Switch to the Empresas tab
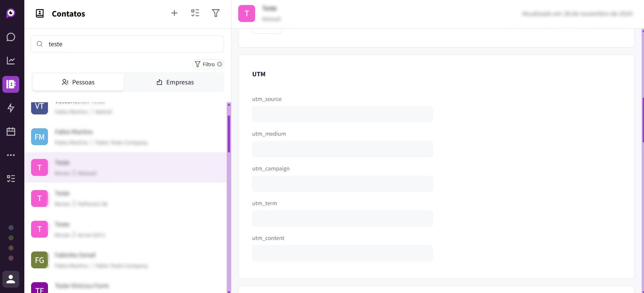Screen dimensions: 644x293 point(175,82)
